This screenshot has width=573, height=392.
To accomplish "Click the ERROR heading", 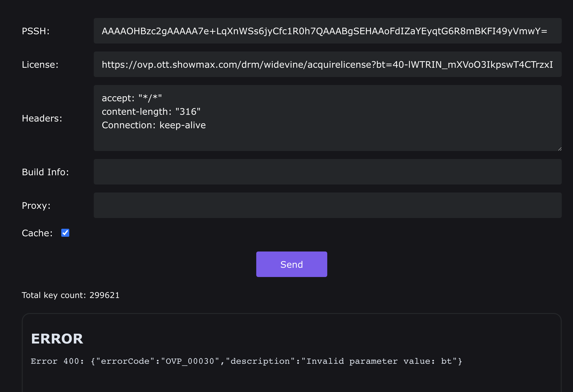I will 57,339.
